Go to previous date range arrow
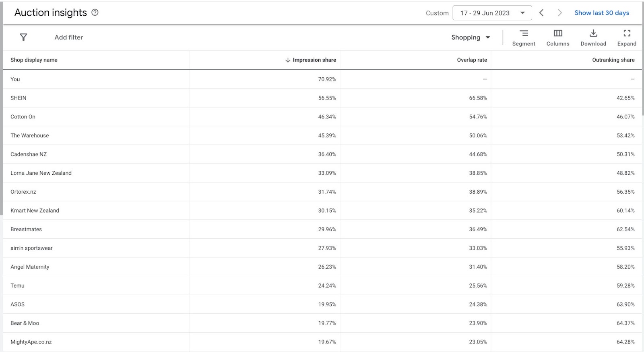644x352 pixels. pyautogui.click(x=541, y=13)
